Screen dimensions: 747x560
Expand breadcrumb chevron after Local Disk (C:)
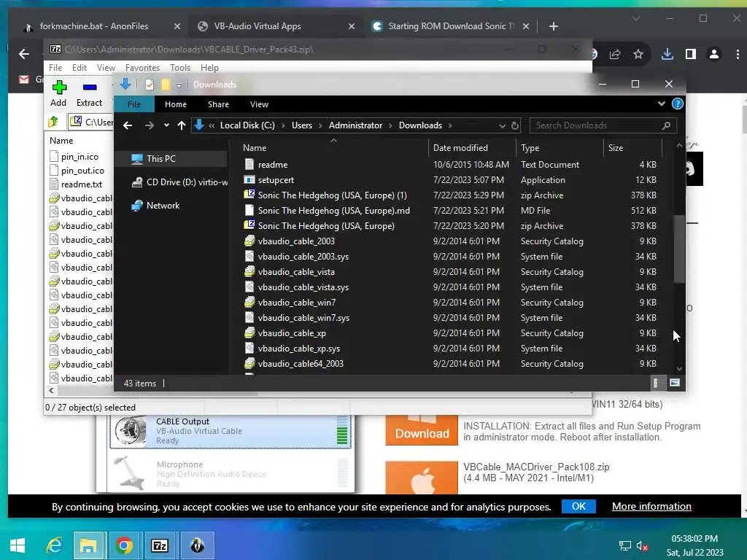(283, 125)
